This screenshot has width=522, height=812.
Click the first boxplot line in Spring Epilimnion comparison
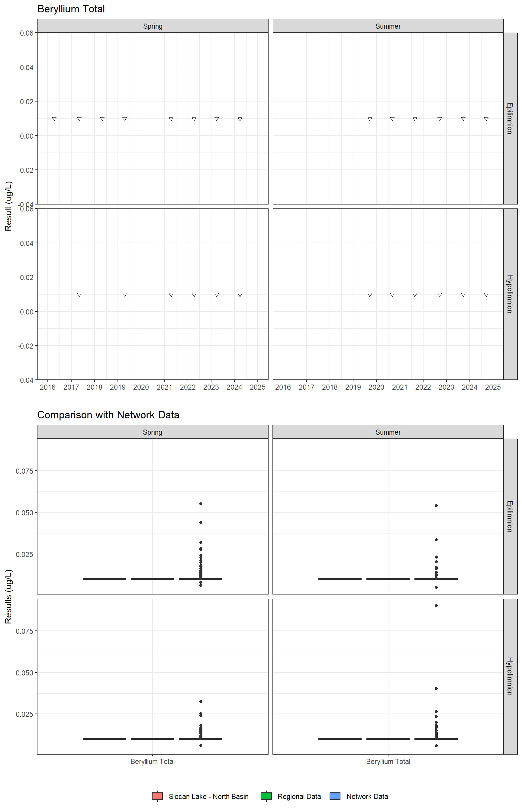click(105, 579)
